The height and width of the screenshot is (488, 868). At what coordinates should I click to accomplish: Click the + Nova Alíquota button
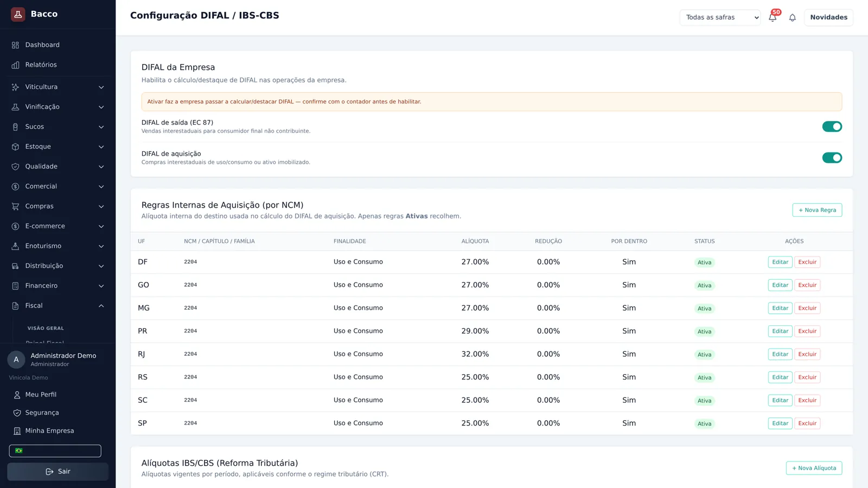point(814,468)
